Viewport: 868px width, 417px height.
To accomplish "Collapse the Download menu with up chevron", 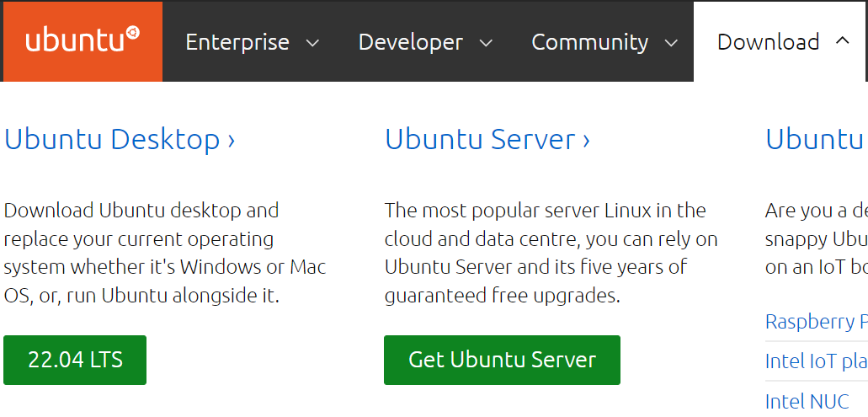I will coord(843,40).
